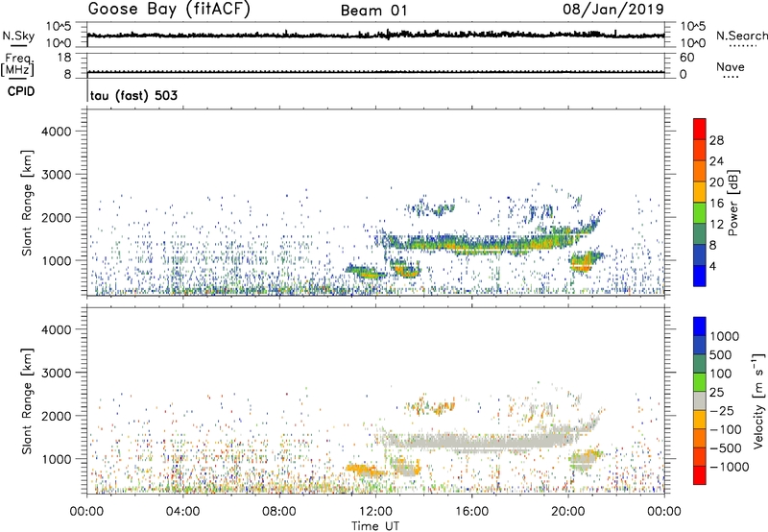Click the 08:00 time axis label
Screen dimensions: 768x532
279,512
